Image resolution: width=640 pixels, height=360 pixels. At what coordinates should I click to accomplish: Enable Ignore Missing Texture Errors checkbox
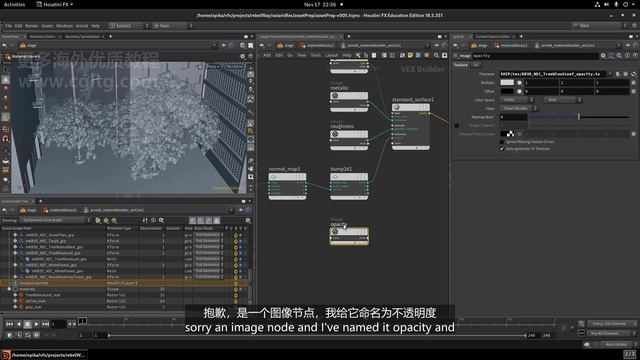coord(502,142)
